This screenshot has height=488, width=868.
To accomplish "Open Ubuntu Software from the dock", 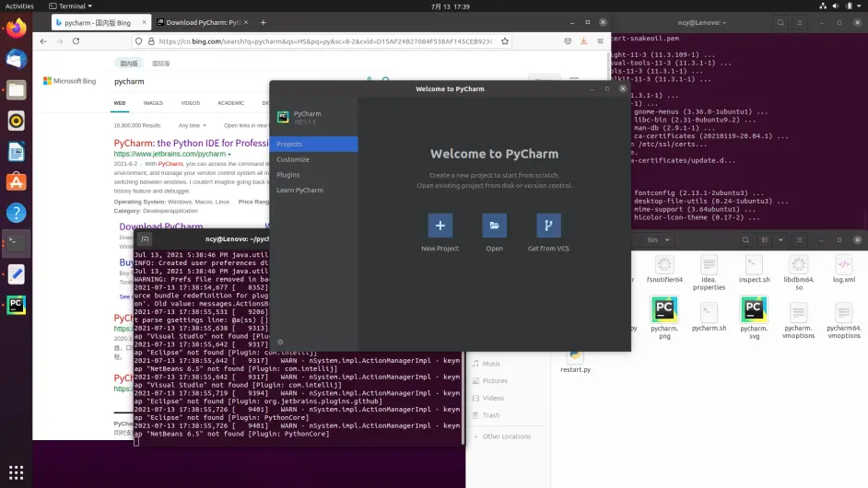I will 16,182.
